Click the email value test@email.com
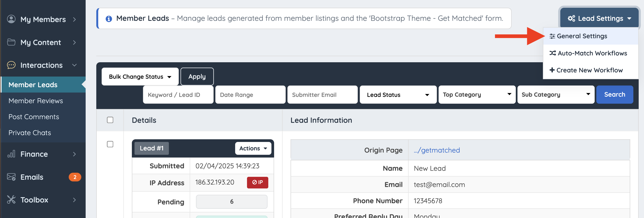Screen dimensions: 644x218 click(439, 185)
